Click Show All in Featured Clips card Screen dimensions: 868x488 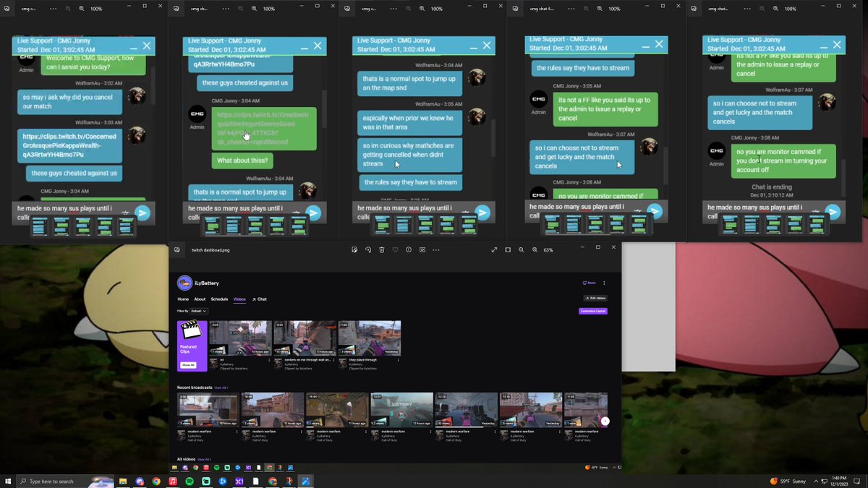(x=188, y=365)
